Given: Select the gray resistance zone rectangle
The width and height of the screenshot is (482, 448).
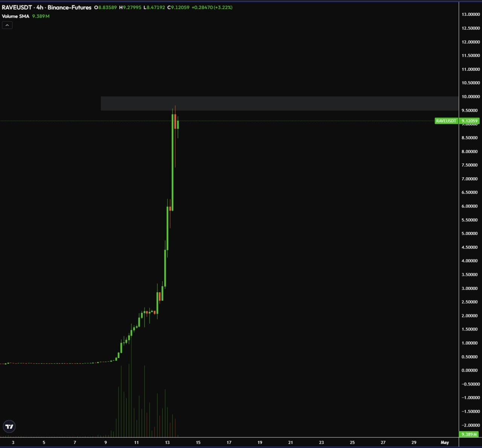Looking at the screenshot, I should (279, 104).
